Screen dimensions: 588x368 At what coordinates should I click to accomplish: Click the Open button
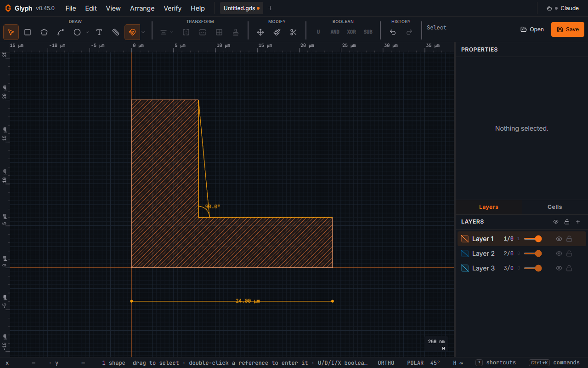click(x=532, y=29)
